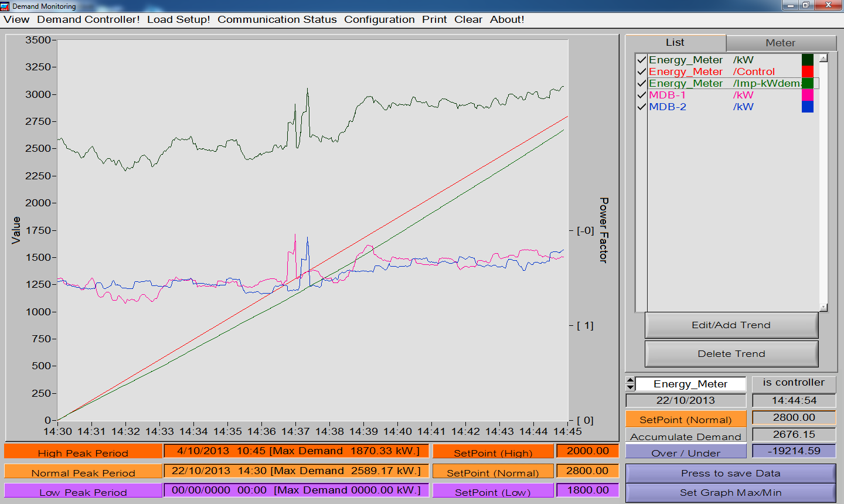844x504 pixels.
Task: Uncheck the MDB-1 /kW trend
Action: 641,95
